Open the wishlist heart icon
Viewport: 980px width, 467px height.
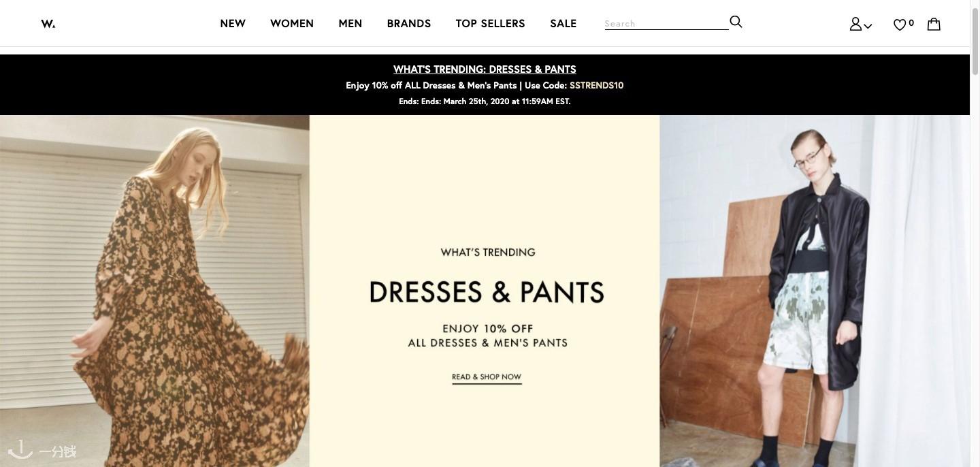[x=900, y=25]
